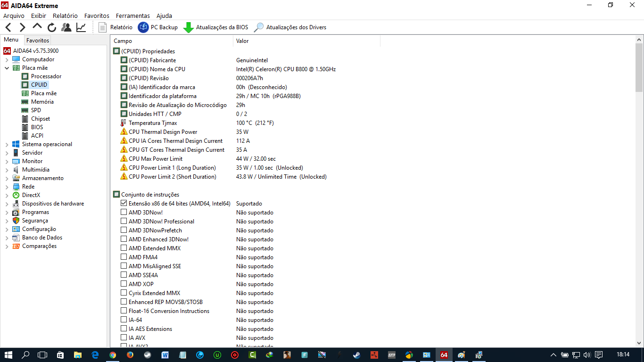644x362 pixels.
Task: Toggle AMD Extended MMX checkbox
Action: pos(124,248)
